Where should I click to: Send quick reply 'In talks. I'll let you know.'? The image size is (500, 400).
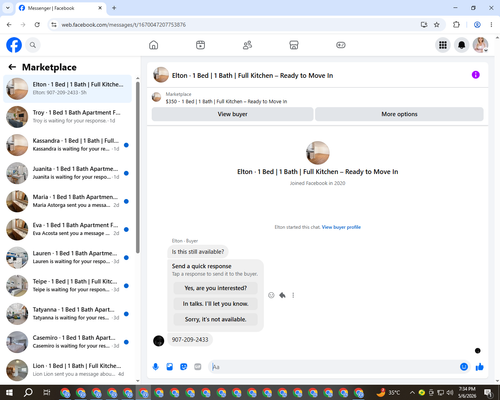click(216, 304)
